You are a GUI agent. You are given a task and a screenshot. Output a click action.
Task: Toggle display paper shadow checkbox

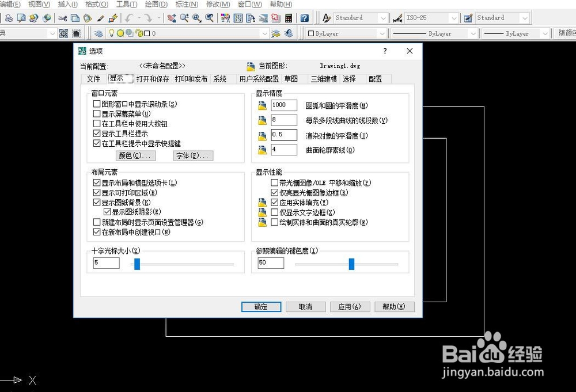click(x=107, y=212)
